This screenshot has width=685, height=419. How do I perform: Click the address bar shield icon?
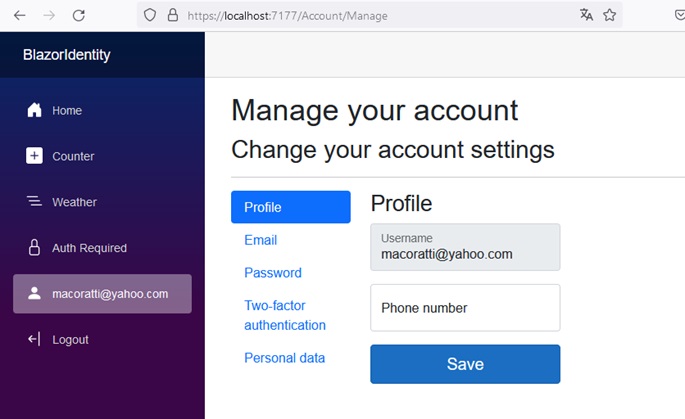coord(150,16)
